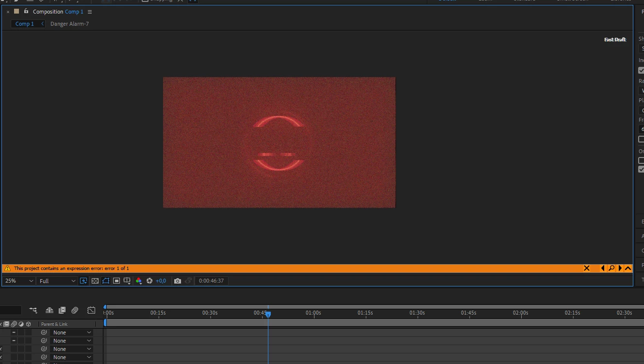Click the timeline search field
The image size is (644, 364).
(x=11, y=310)
